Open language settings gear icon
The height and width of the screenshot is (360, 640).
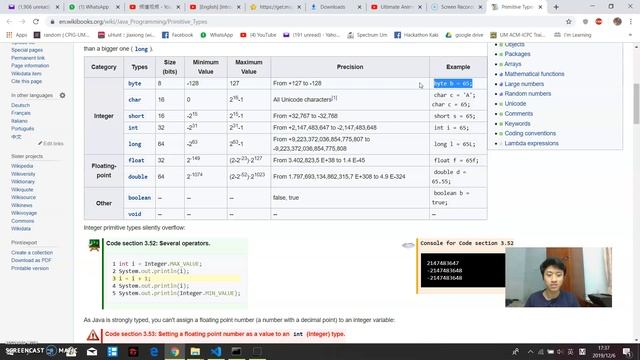pyautogui.click(x=62, y=95)
